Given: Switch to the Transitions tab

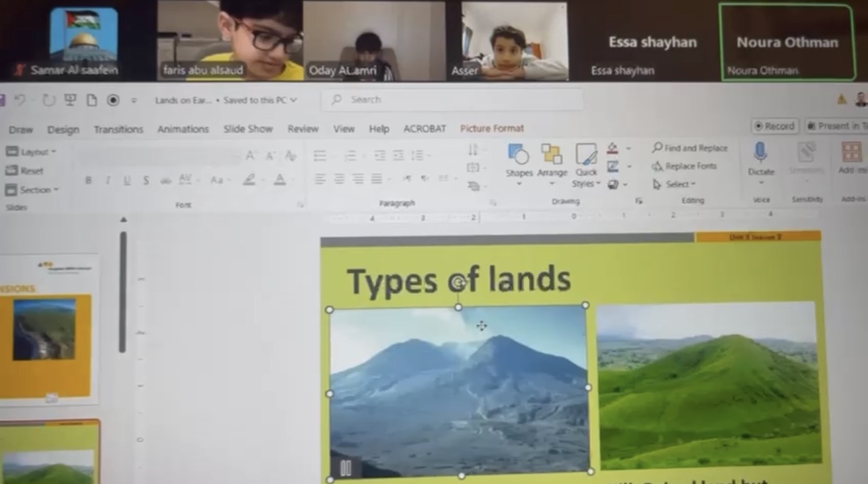Looking at the screenshot, I should pos(118,129).
